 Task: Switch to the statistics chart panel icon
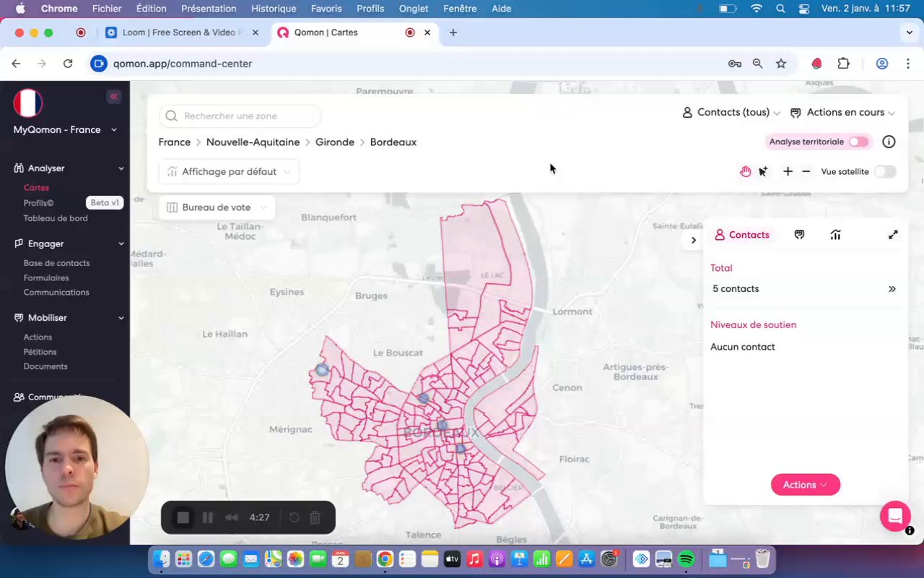pyautogui.click(x=835, y=235)
